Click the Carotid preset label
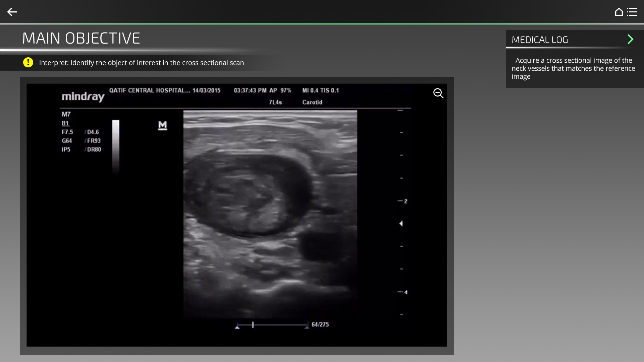The width and height of the screenshot is (644, 362). 312,102
